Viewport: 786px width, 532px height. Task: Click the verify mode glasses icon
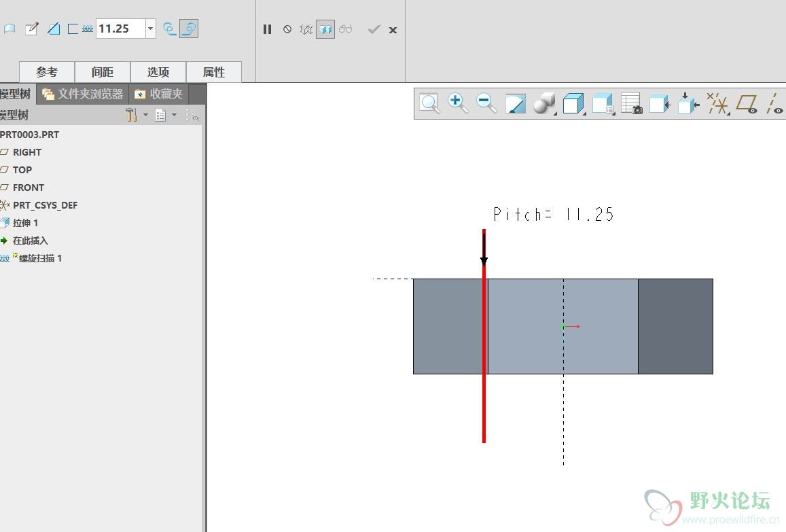click(345, 29)
